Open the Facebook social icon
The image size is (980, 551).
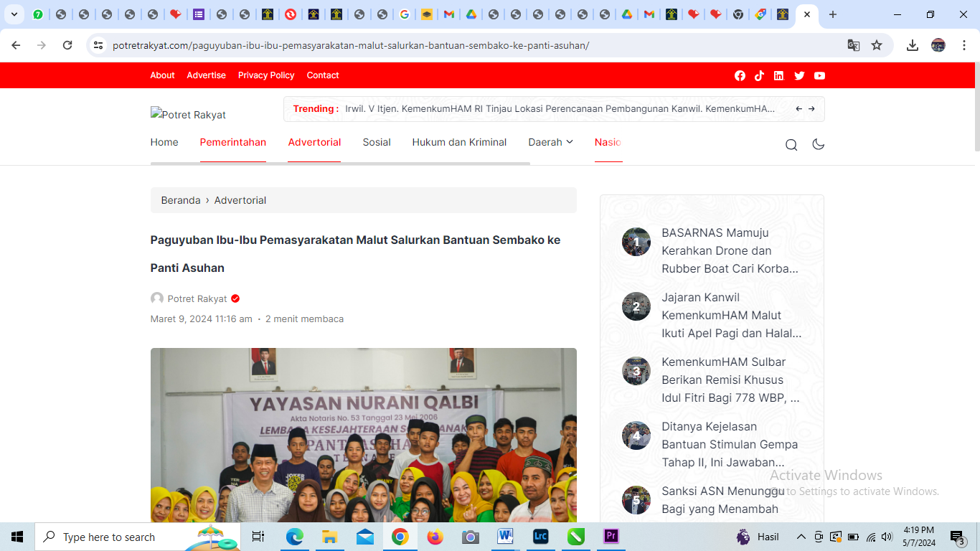pos(740,75)
